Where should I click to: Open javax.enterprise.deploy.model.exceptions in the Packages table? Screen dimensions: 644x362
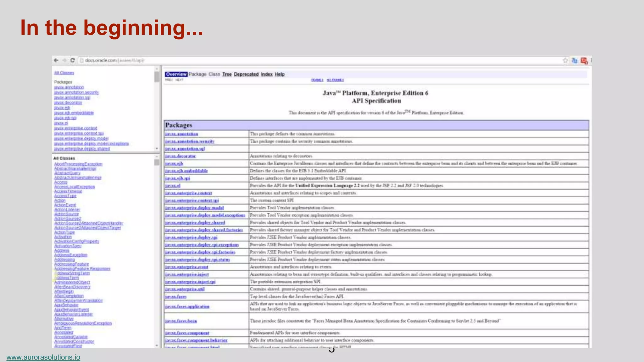pyautogui.click(x=205, y=215)
